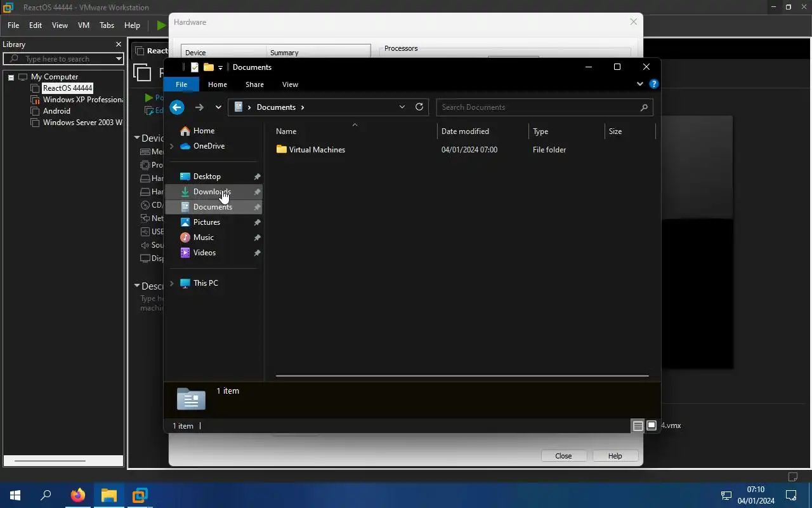Collapse the Devices section in VMware
This screenshot has width=812, height=508.
coord(136,138)
